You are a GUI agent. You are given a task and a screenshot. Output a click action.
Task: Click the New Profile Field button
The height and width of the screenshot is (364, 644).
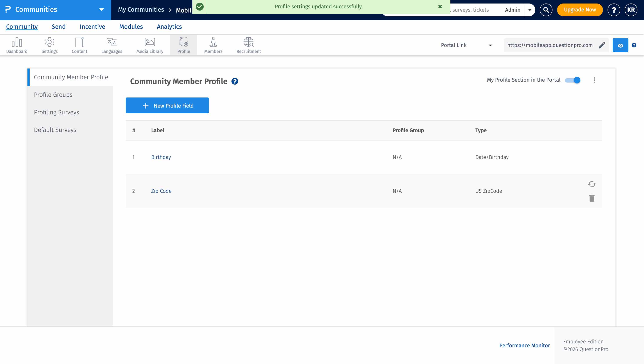tap(167, 106)
